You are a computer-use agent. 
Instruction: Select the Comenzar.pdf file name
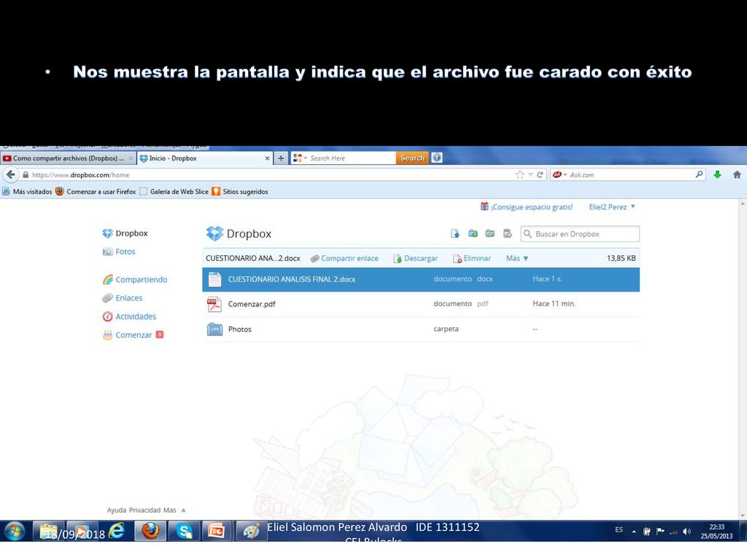click(x=252, y=304)
